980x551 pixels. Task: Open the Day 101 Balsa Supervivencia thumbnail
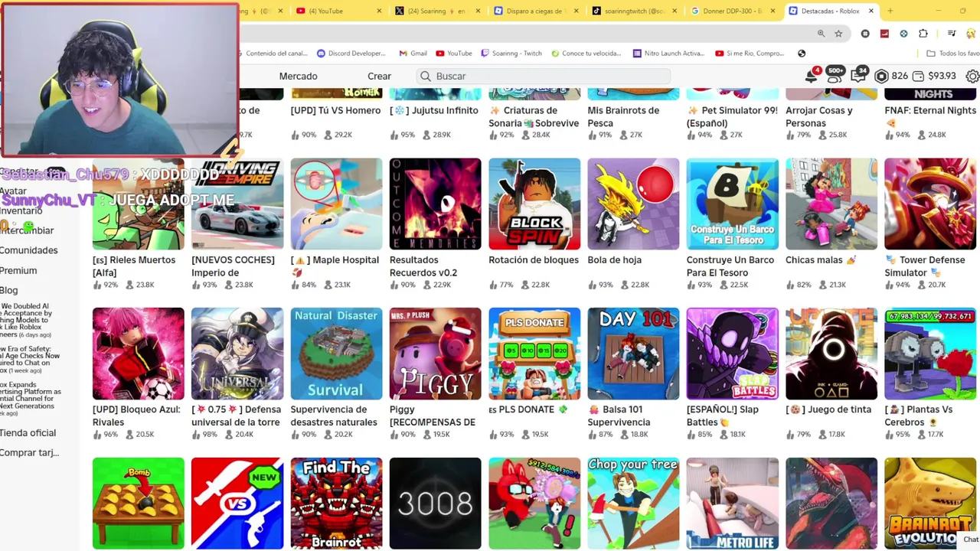click(x=633, y=354)
